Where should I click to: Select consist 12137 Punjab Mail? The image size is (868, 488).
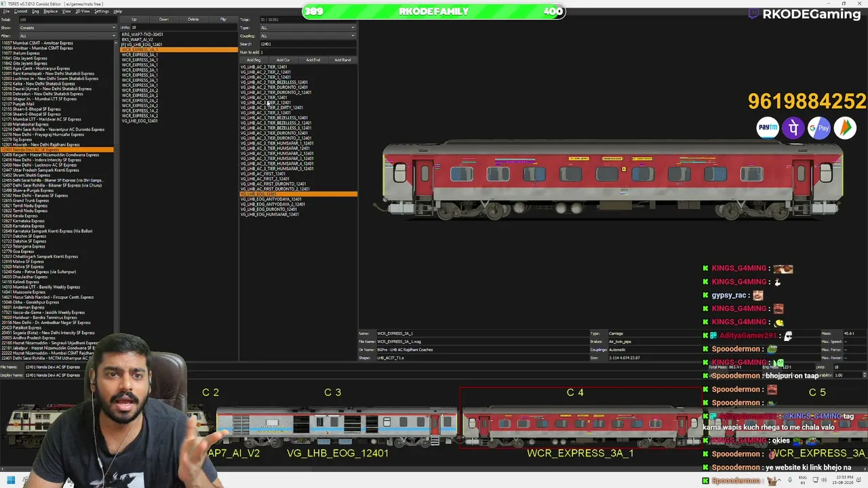[x=18, y=104]
